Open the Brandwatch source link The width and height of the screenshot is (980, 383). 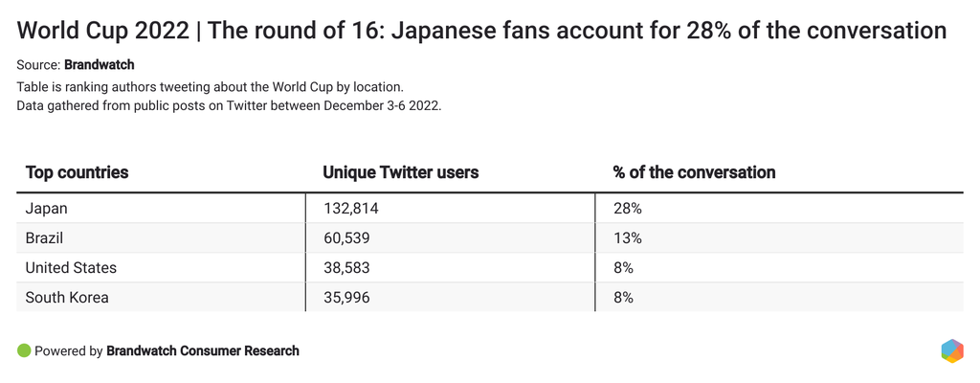99,65
